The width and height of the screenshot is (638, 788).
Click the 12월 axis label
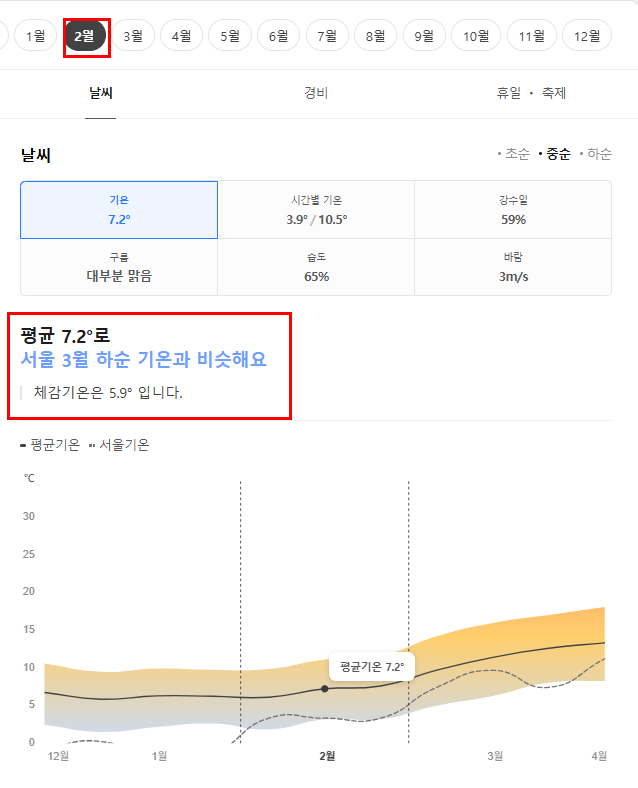58,756
